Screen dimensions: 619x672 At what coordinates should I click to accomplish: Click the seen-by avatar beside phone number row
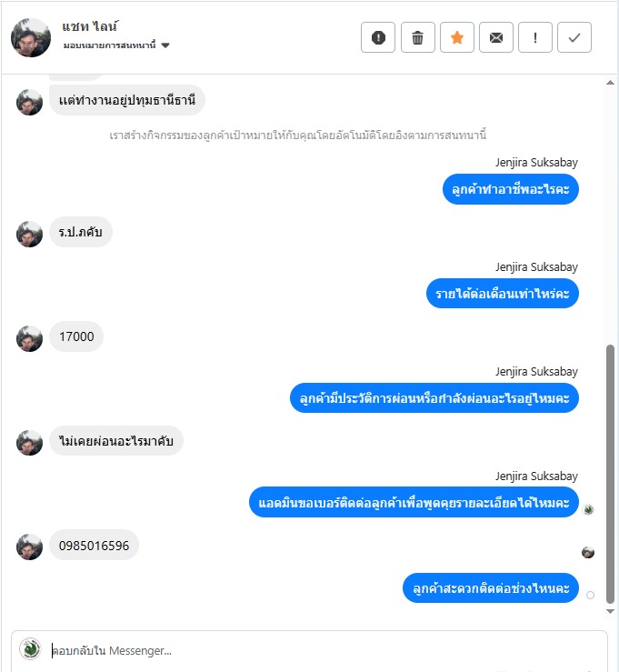(588, 552)
